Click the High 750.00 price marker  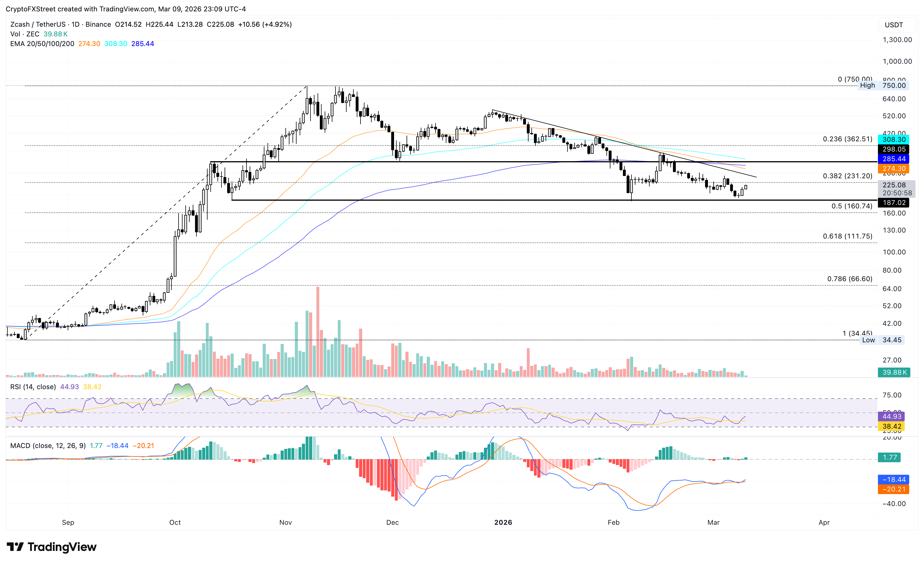[883, 86]
